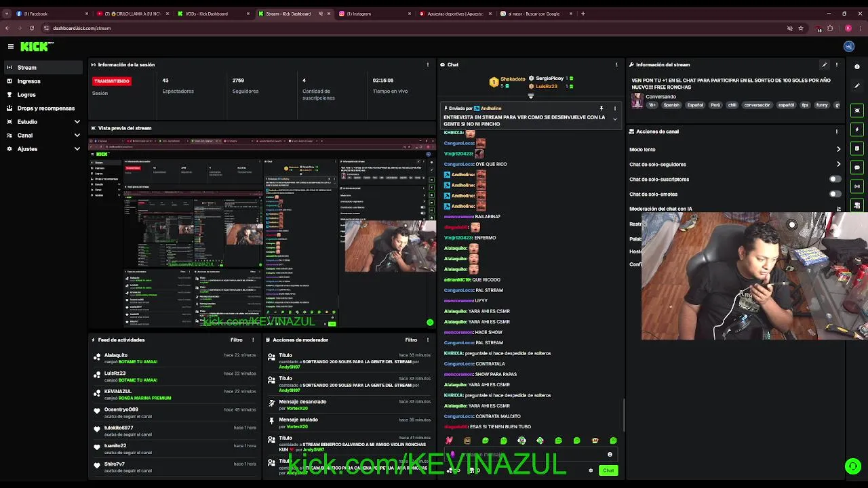Open the Acciones de moderador three-dot menu

428,340
